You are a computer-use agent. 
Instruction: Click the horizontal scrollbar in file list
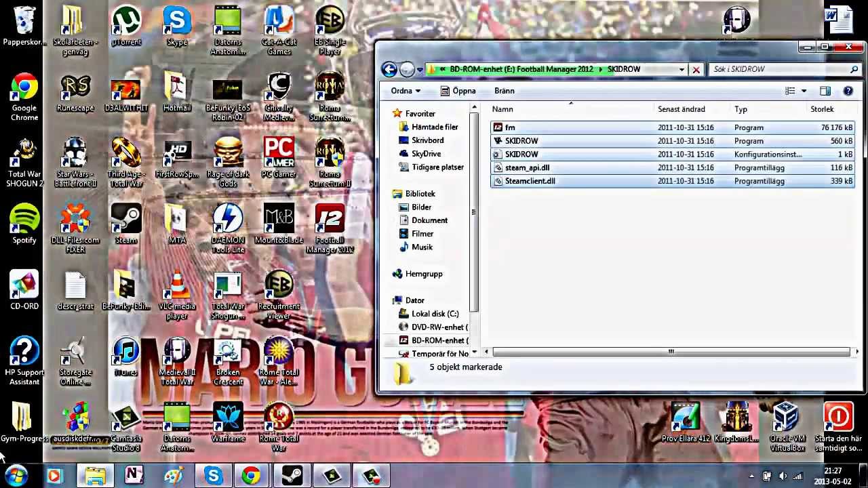671,351
